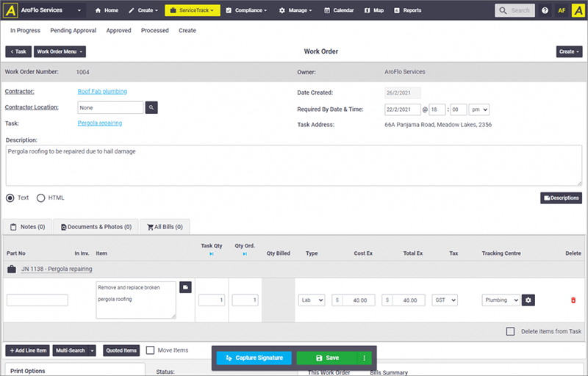Click the green Save button
The image size is (588, 376).
coord(327,358)
